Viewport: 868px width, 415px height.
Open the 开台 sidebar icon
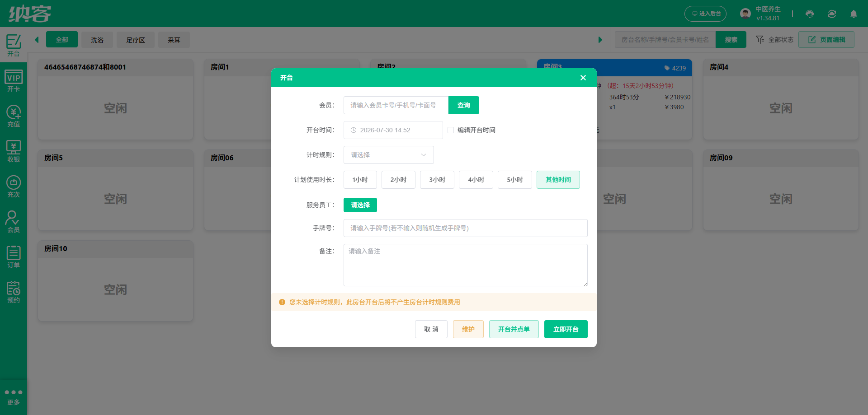[14, 45]
